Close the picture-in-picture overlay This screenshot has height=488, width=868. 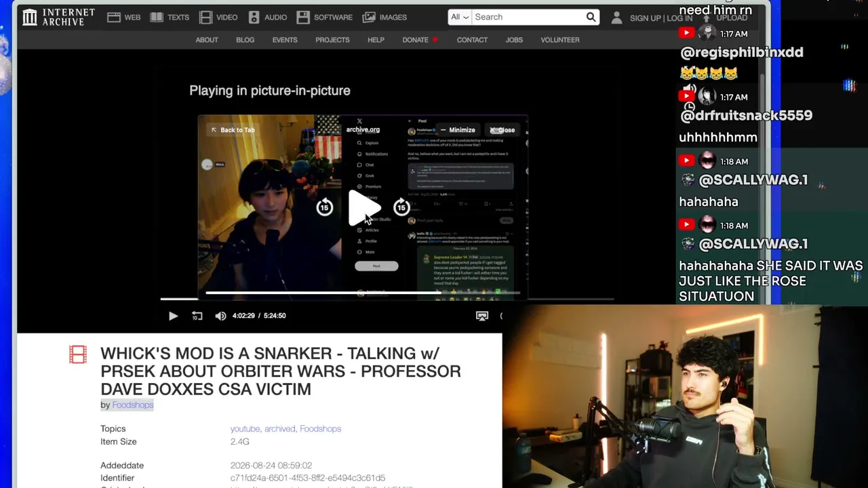[503, 130]
